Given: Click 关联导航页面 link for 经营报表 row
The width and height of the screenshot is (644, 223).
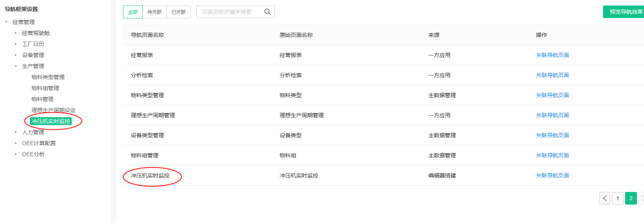Looking at the screenshot, I should click(552, 55).
